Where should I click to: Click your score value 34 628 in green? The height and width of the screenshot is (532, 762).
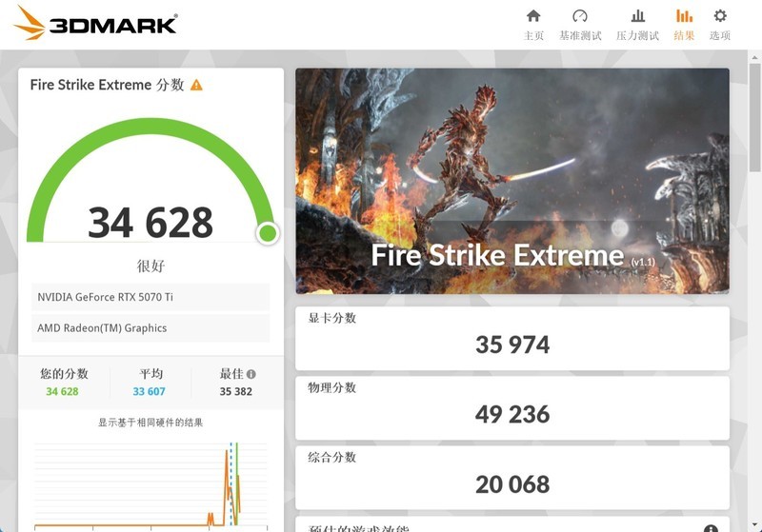(62, 391)
